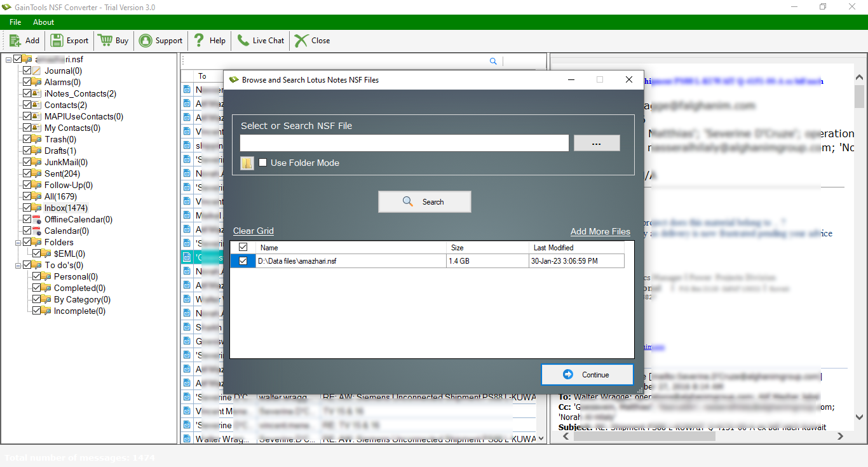This screenshot has height=467, width=868.
Task: Click the Add More Files link
Action: [600, 232]
